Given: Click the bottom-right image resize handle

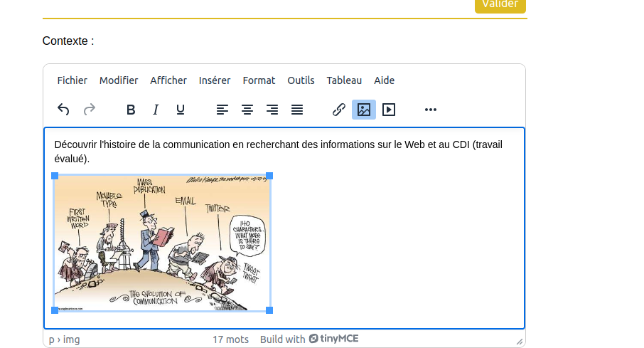Looking at the screenshot, I should click(269, 310).
